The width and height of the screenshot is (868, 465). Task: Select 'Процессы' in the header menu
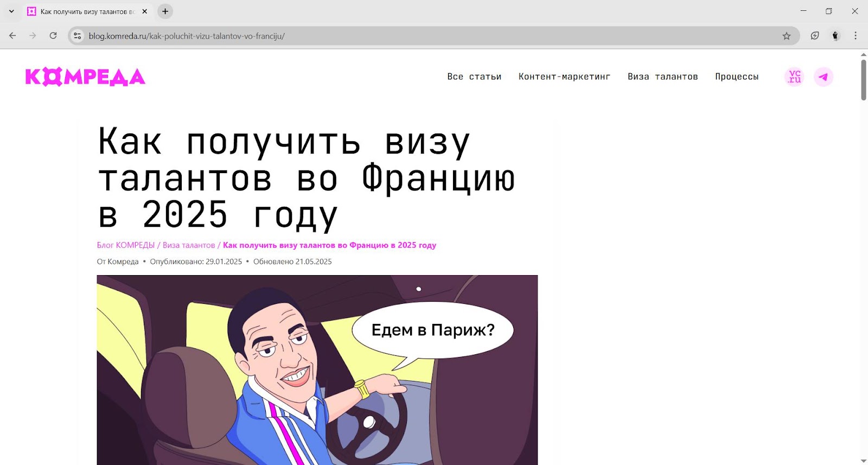tap(736, 77)
